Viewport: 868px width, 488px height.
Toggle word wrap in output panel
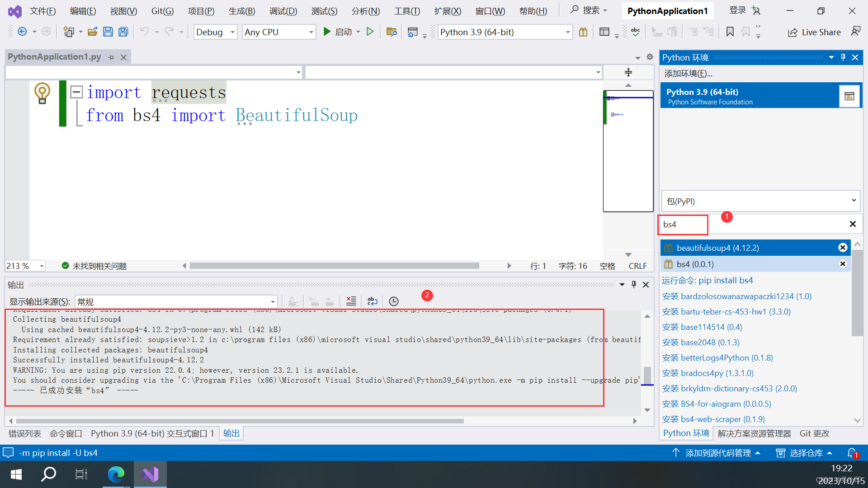point(373,301)
